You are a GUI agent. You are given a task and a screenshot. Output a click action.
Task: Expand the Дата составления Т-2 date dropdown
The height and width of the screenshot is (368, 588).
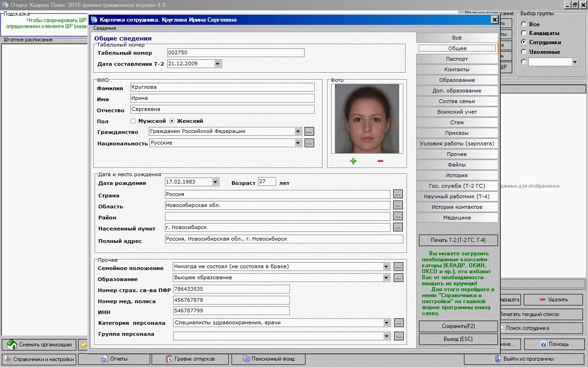(x=217, y=64)
